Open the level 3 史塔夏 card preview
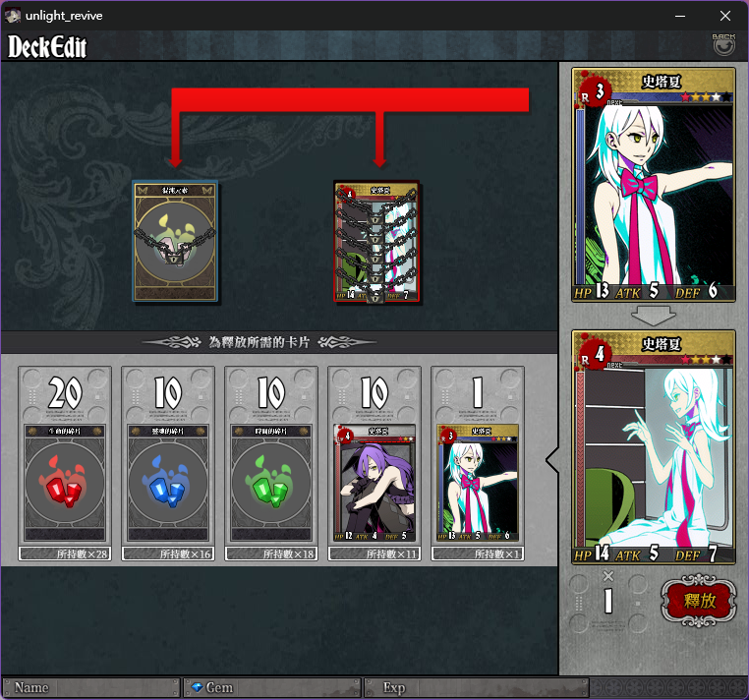Viewport: 749px width, 700px height. coord(654,185)
